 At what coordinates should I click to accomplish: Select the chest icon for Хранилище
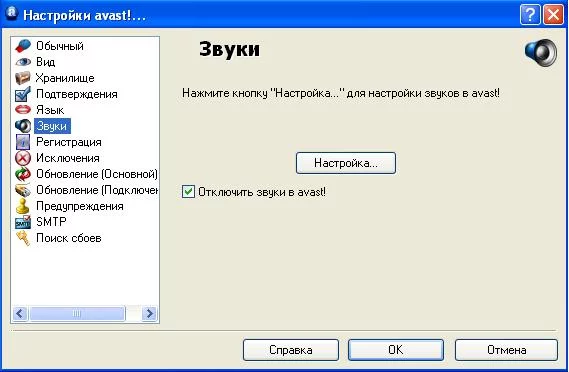click(x=22, y=78)
